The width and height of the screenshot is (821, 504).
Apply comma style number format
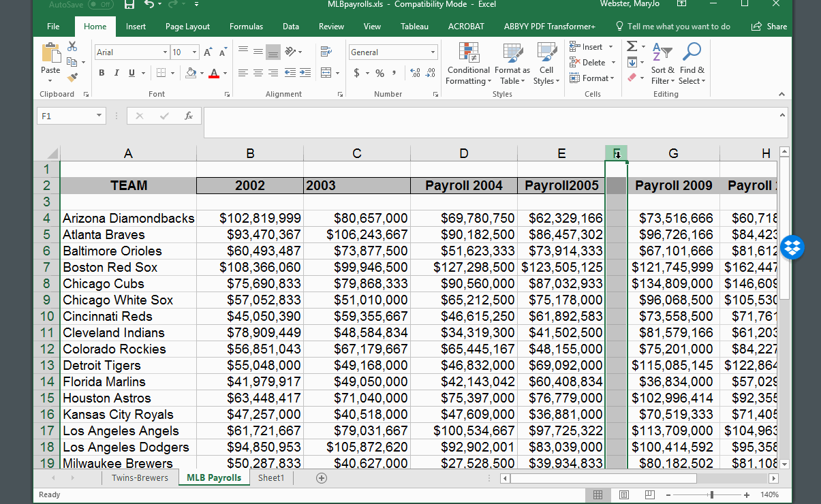pos(394,73)
